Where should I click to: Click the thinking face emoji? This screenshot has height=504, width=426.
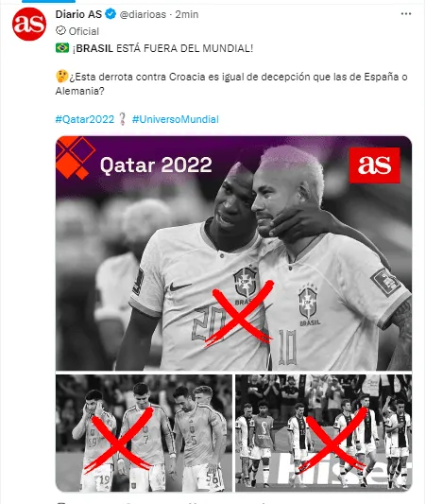(x=61, y=77)
